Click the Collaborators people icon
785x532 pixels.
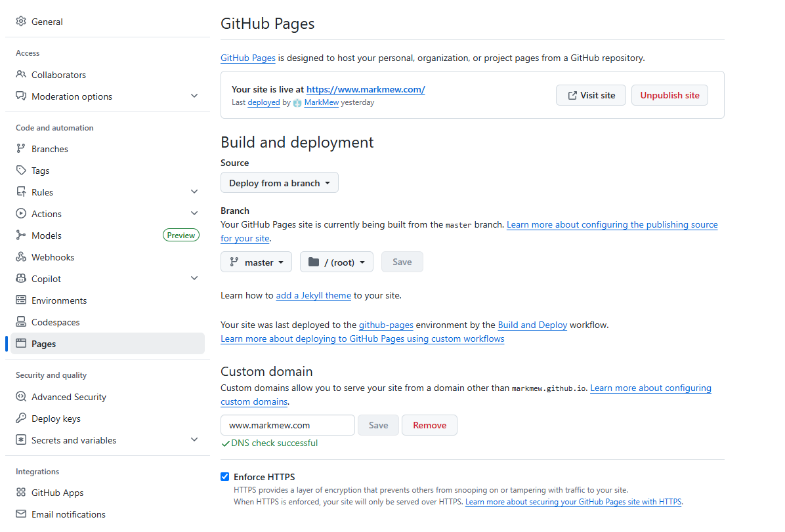point(20,74)
